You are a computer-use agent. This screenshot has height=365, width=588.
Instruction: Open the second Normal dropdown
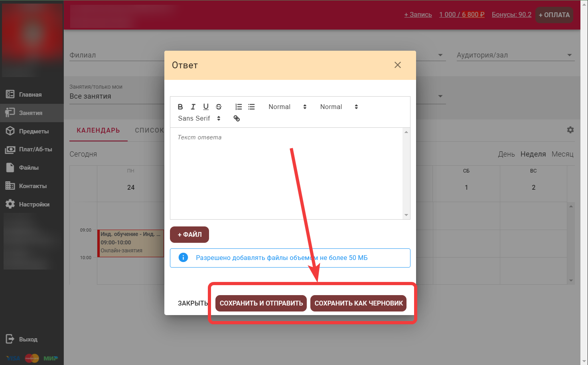339,107
